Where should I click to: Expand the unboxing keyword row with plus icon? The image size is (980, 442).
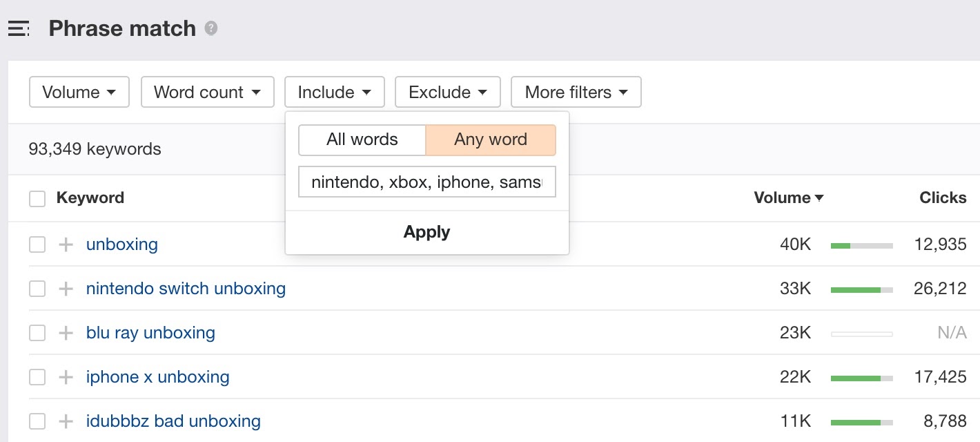pos(66,244)
